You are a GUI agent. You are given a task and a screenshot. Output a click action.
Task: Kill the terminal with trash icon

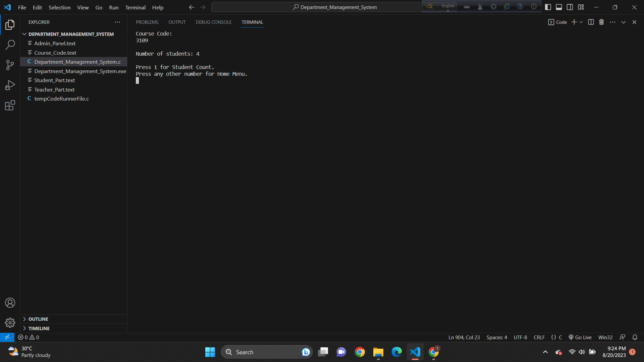click(x=601, y=22)
